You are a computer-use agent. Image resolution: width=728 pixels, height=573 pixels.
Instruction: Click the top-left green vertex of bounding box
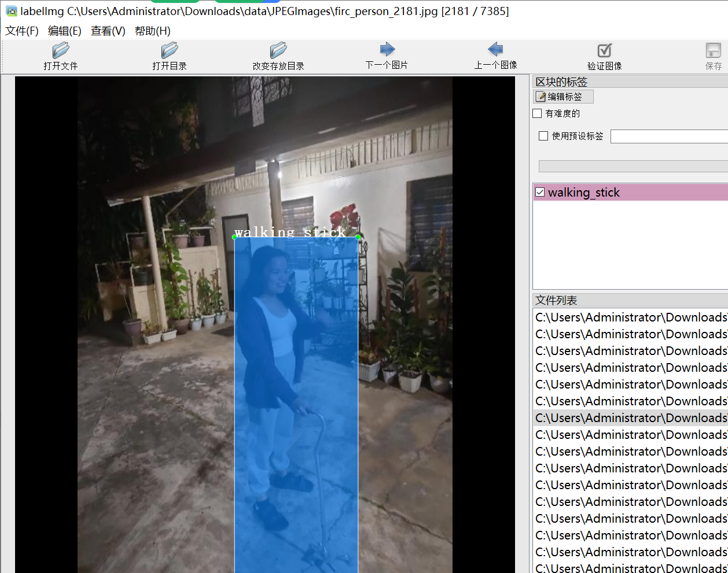[234, 237]
